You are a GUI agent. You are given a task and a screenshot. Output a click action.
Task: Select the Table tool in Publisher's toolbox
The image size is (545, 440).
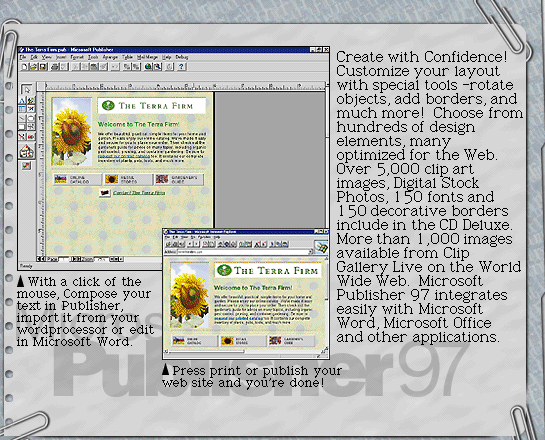point(22,109)
